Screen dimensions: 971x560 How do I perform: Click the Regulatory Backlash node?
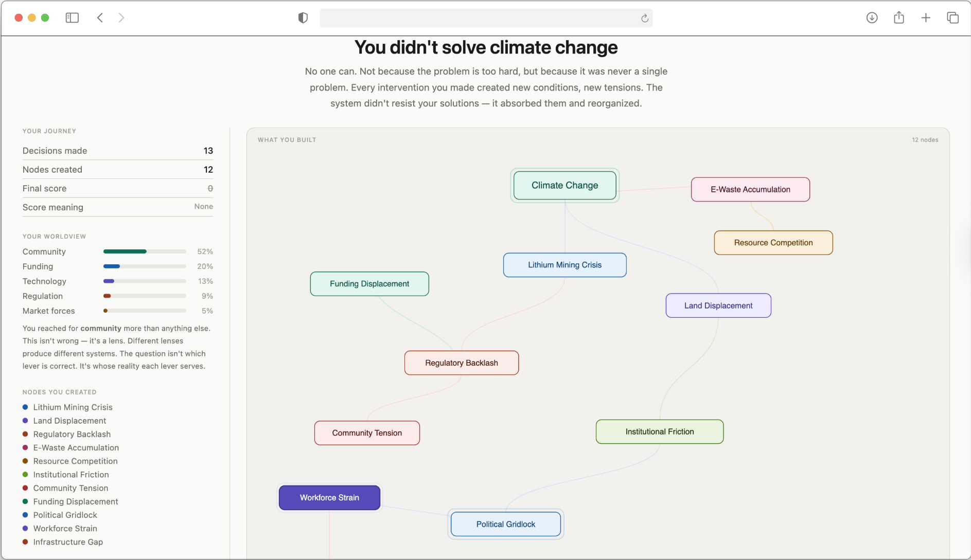tap(462, 363)
